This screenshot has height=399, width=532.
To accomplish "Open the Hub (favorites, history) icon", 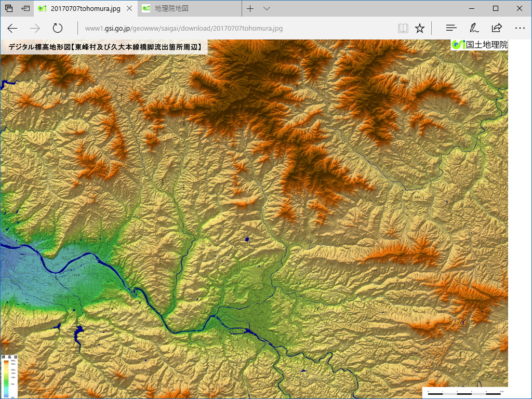I will pyautogui.click(x=451, y=28).
